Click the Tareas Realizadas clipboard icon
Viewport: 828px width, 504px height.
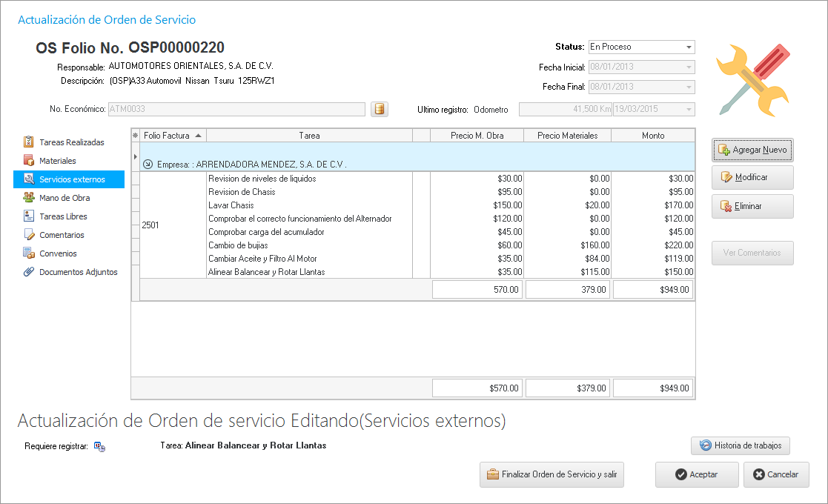click(x=29, y=142)
